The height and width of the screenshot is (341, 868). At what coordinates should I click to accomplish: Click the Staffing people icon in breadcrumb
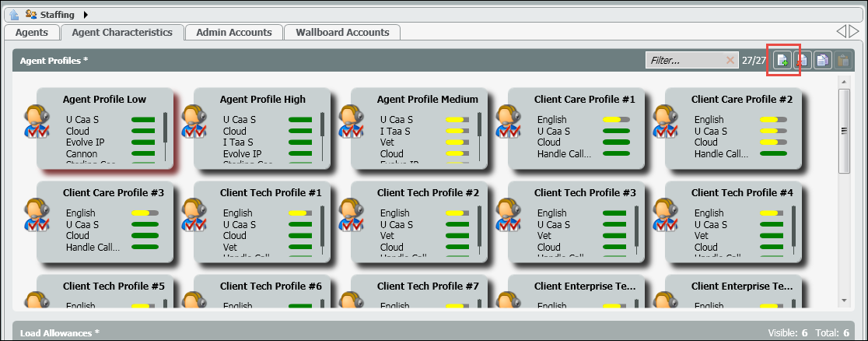pos(31,14)
